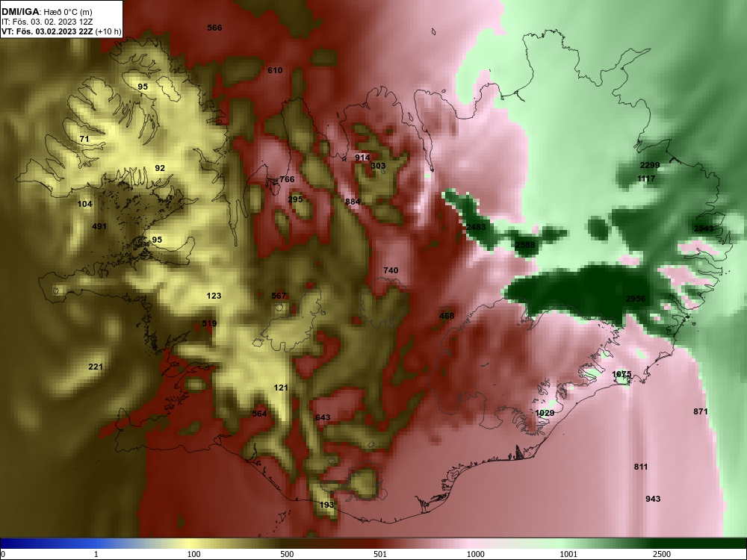The image size is (747, 560).
Task: Click the map value 884
Action: [x=353, y=202]
